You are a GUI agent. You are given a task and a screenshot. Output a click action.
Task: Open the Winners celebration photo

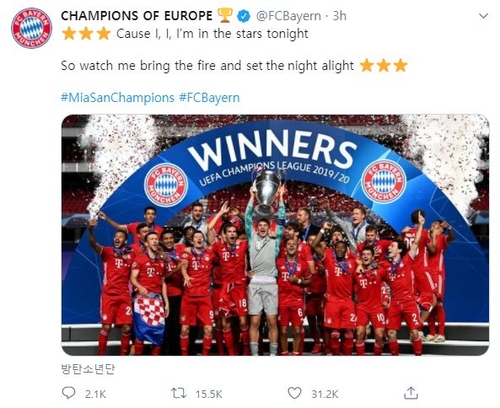[275, 235]
